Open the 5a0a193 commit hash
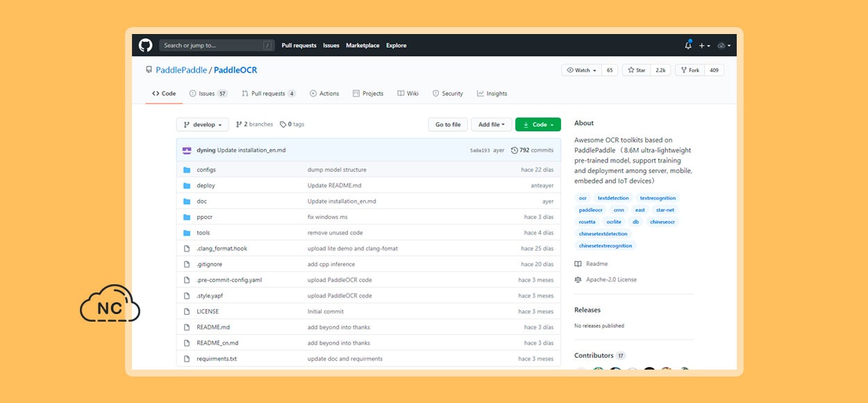The height and width of the screenshot is (403, 868). tap(480, 150)
